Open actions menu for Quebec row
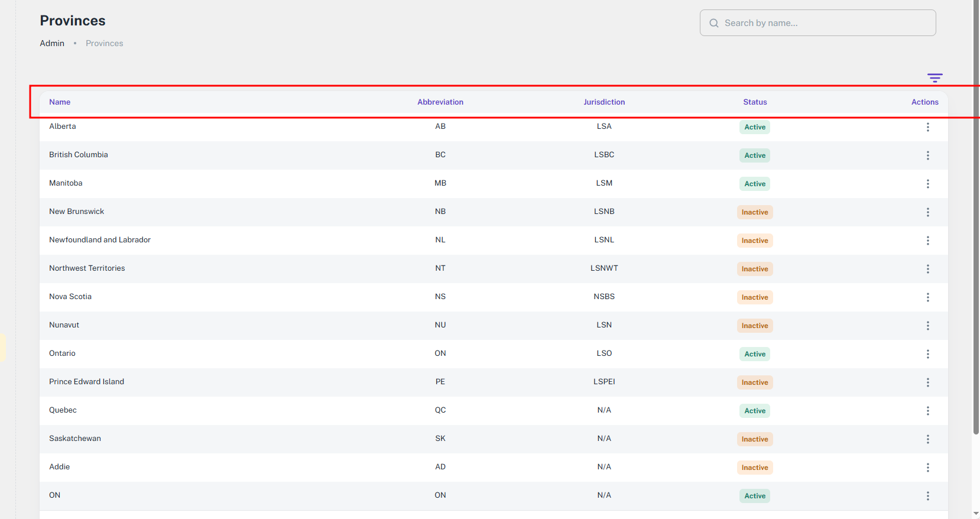980x519 pixels. tap(927, 411)
